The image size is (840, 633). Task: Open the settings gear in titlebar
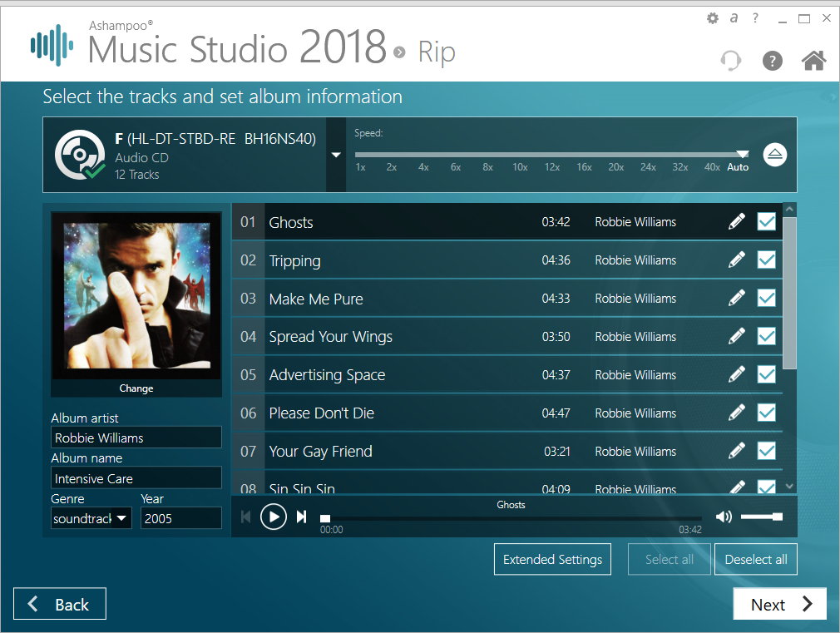pos(713,17)
